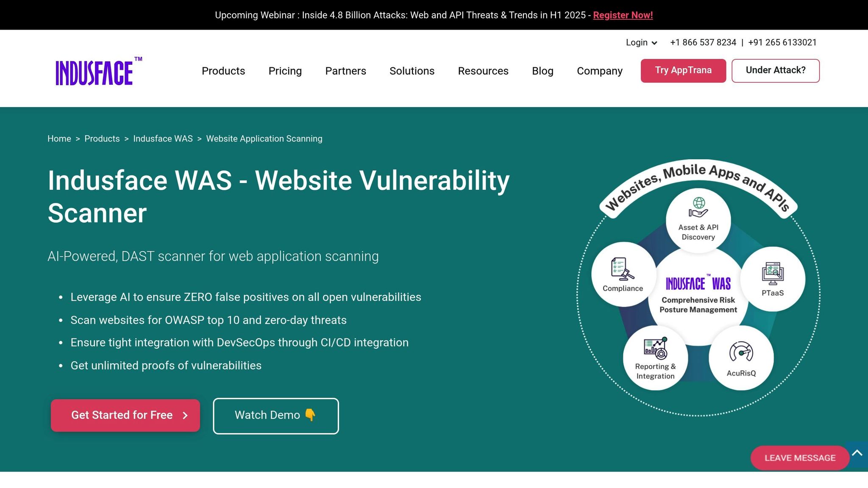
Task: Click the Get Started for Free button
Action: [125, 415]
